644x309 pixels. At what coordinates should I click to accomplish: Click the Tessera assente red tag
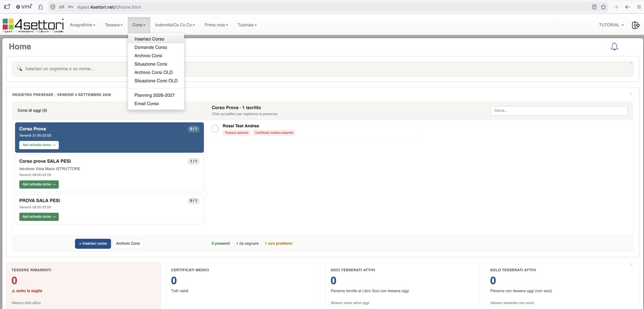pos(237,133)
